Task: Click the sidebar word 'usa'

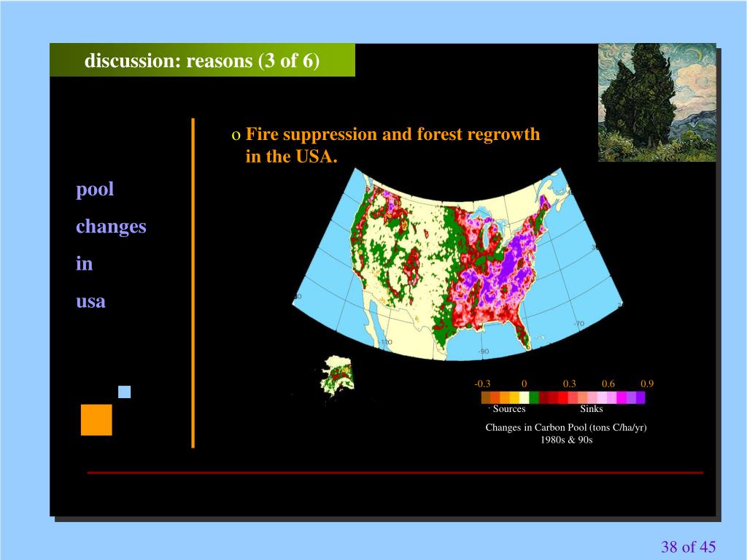Action: point(90,301)
